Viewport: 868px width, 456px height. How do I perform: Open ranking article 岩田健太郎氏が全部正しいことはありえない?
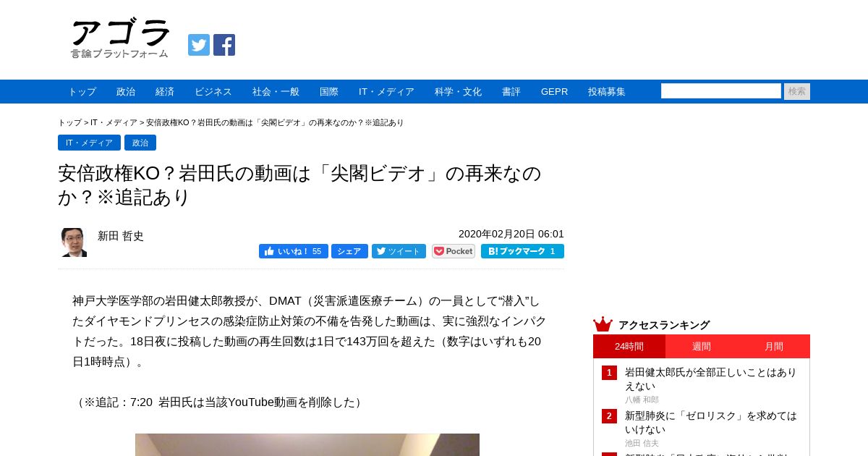click(x=710, y=379)
